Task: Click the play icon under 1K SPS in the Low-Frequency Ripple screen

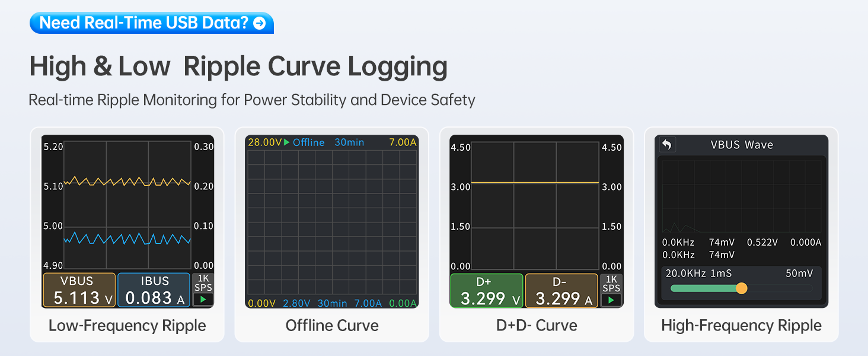Action: (203, 300)
